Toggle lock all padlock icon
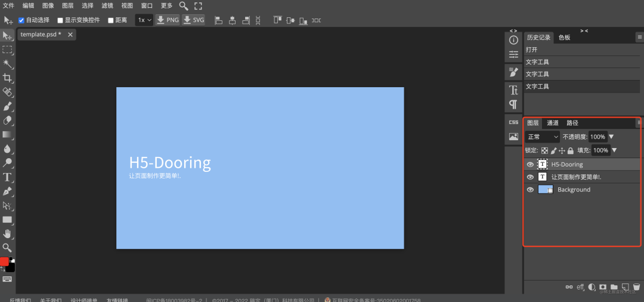The height and width of the screenshot is (302, 644). pos(571,151)
